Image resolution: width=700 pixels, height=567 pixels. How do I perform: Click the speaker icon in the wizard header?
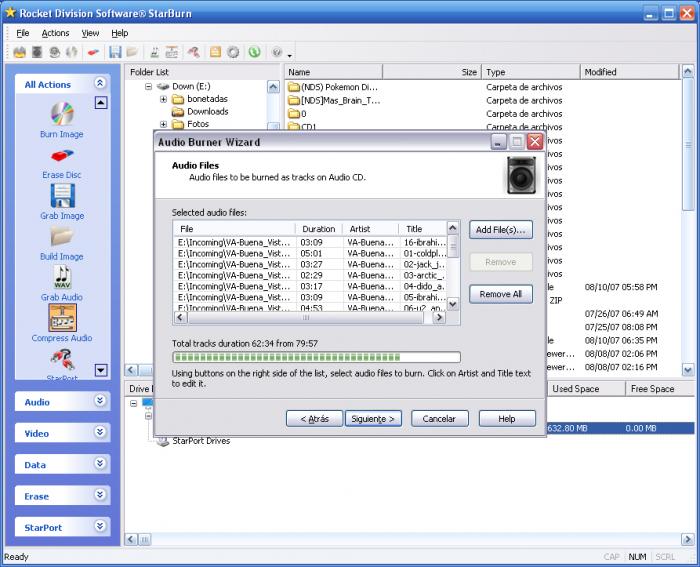tap(521, 177)
